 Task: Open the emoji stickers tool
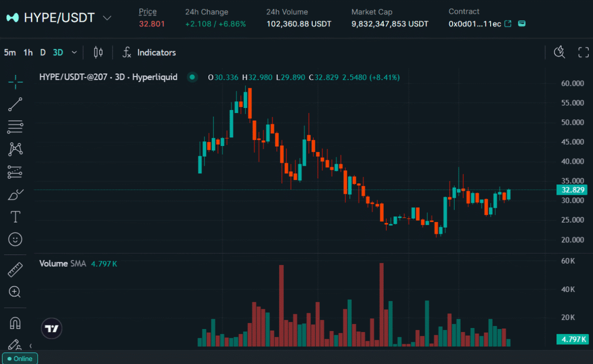click(x=15, y=239)
